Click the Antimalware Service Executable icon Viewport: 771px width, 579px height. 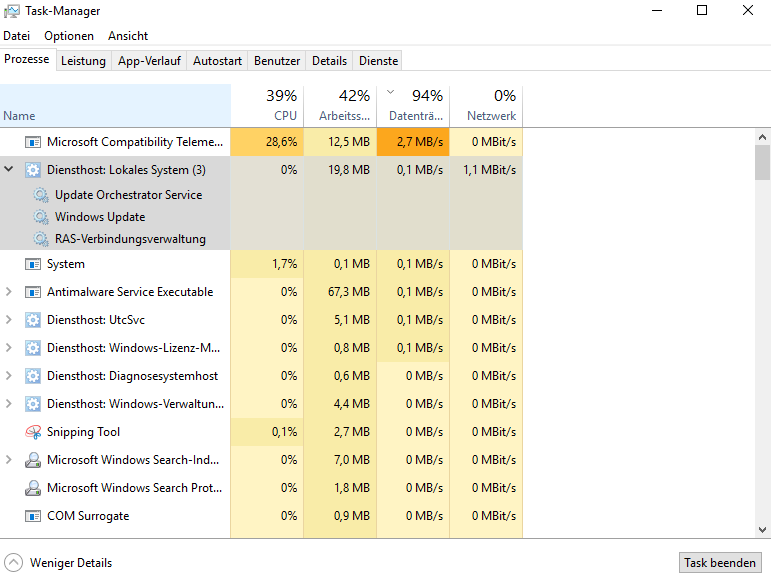pyautogui.click(x=33, y=293)
